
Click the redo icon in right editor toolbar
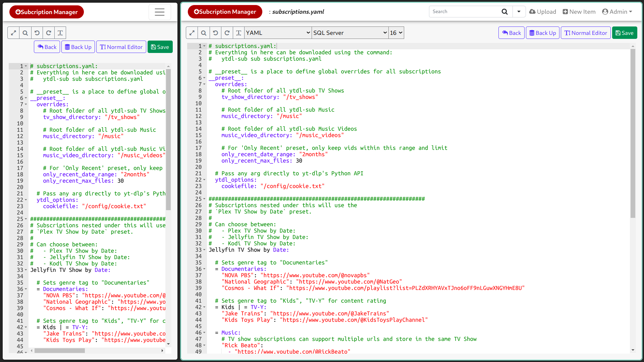tap(227, 33)
